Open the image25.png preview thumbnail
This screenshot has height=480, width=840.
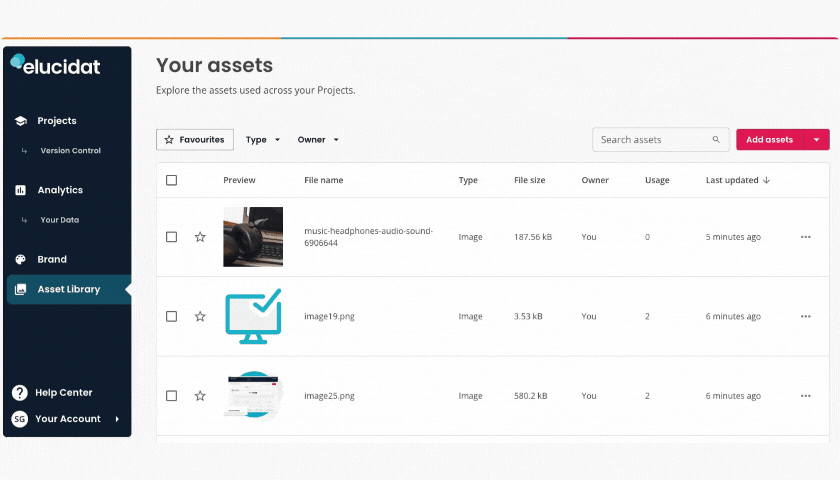point(253,395)
